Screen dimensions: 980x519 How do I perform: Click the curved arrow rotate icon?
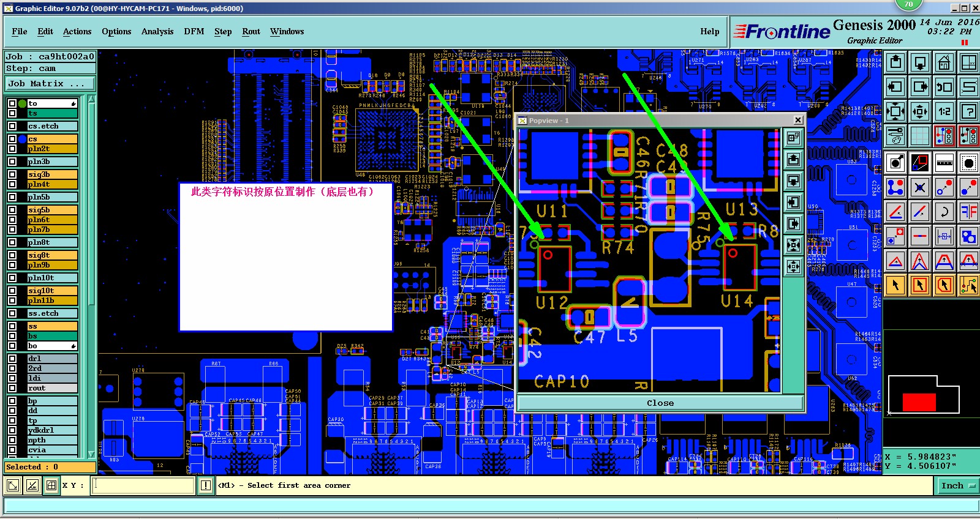(x=944, y=212)
